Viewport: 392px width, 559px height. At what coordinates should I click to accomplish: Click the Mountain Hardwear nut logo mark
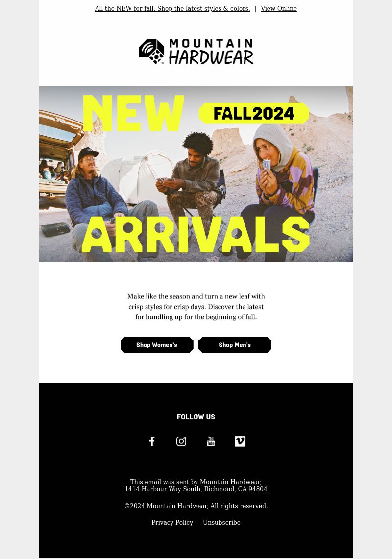tap(151, 51)
